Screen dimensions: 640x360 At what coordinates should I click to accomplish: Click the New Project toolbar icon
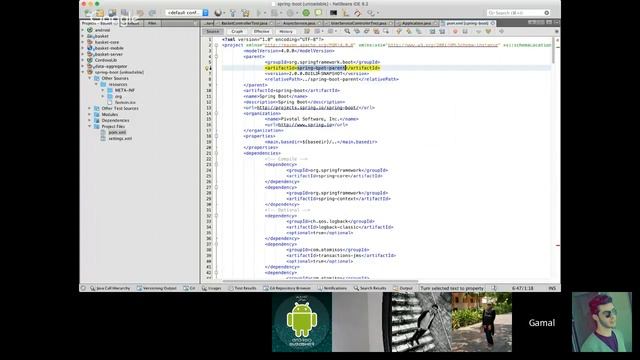(x=100, y=13)
